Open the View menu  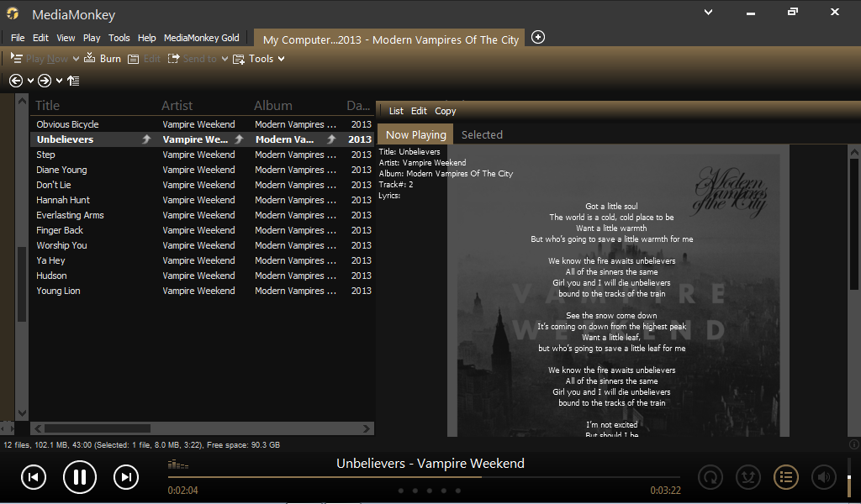pyautogui.click(x=66, y=38)
